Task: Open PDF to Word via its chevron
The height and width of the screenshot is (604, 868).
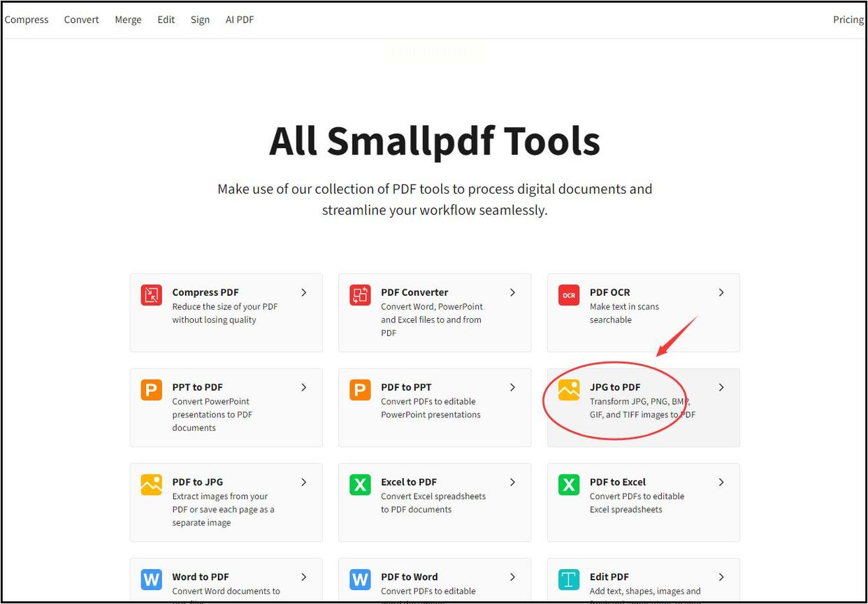Action: click(512, 577)
